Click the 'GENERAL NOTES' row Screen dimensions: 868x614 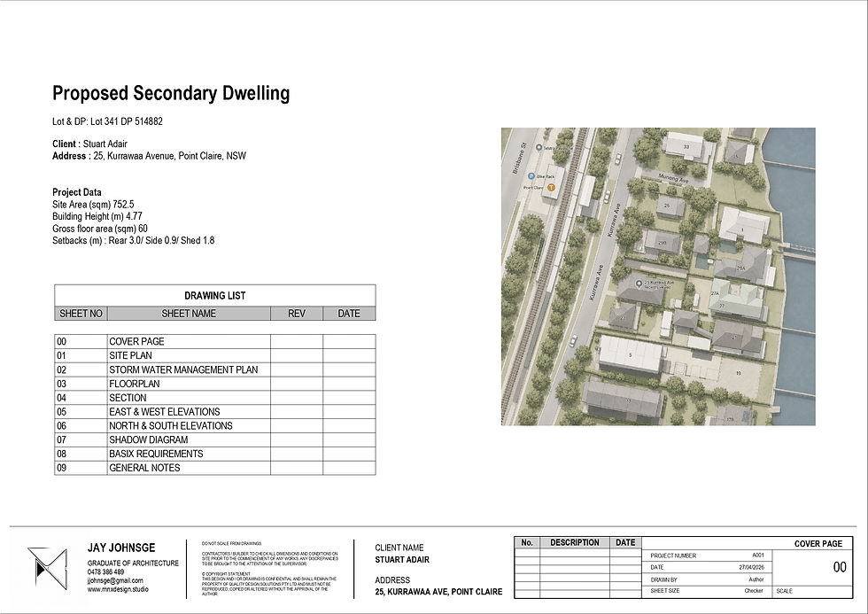coord(214,468)
